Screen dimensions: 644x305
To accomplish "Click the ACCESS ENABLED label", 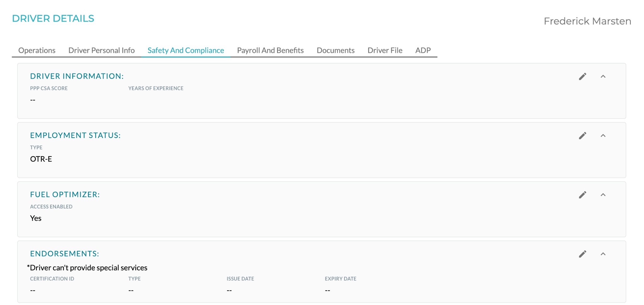I will [x=51, y=207].
